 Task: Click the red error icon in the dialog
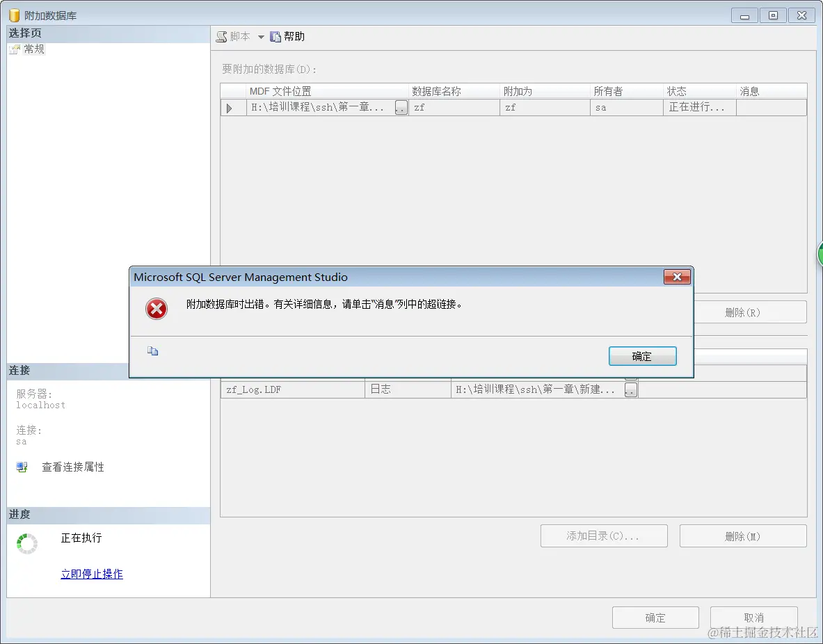(x=157, y=309)
